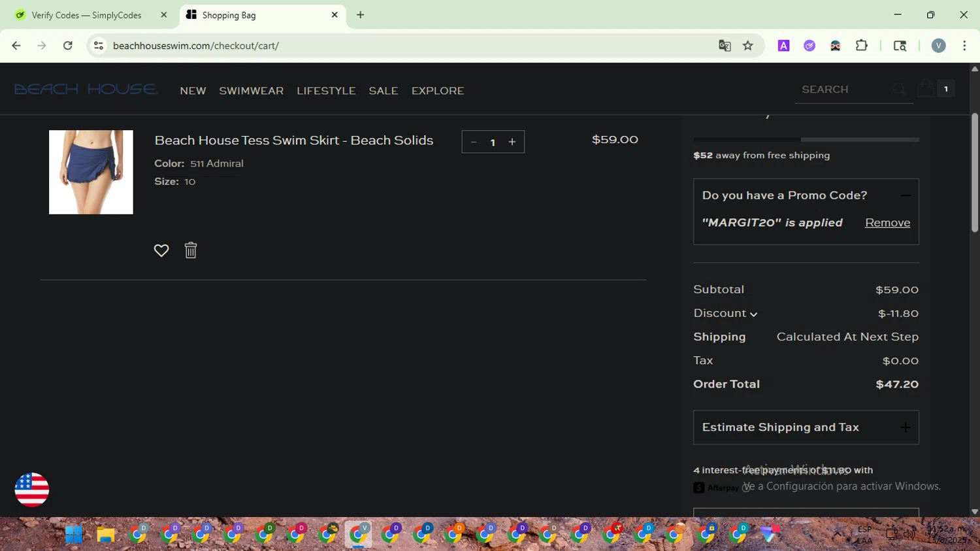Image resolution: width=980 pixels, height=551 pixels.
Task: Close the Shopping Bag tab
Action: [335, 15]
